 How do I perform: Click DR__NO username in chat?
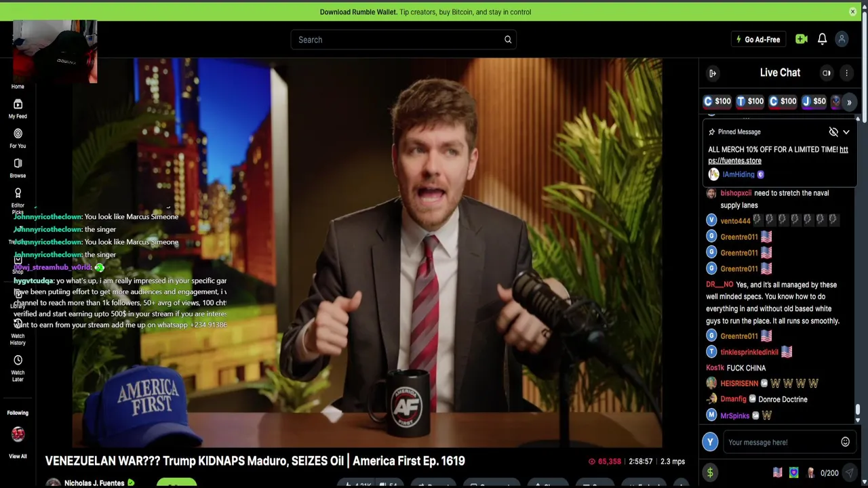coord(719,285)
